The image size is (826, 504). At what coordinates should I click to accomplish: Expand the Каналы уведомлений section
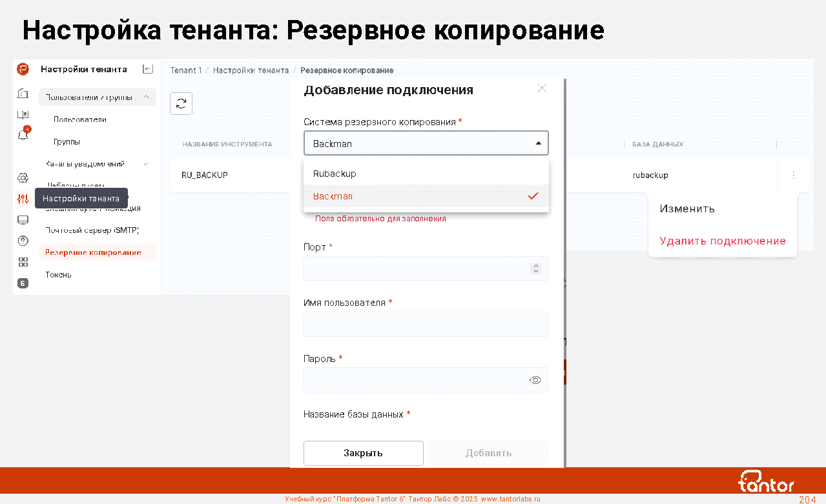coord(145,164)
